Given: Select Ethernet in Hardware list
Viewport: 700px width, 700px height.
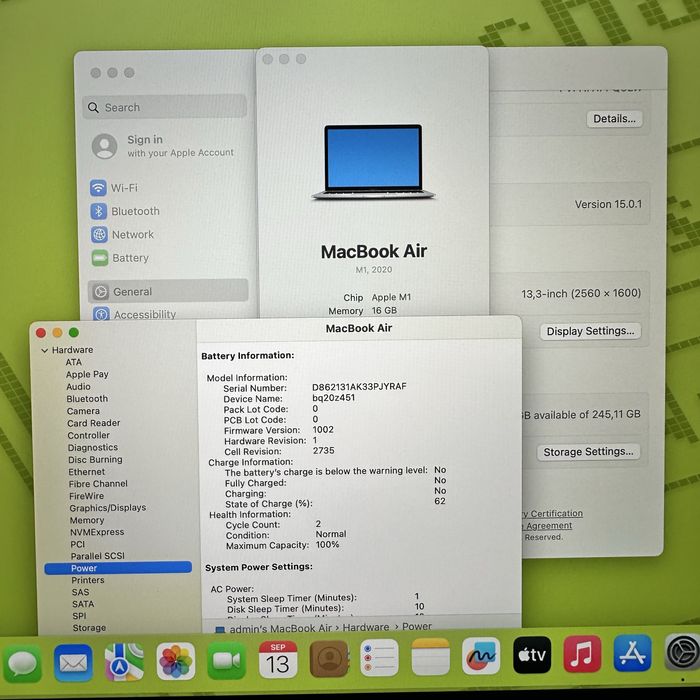Looking at the screenshot, I should (87, 471).
